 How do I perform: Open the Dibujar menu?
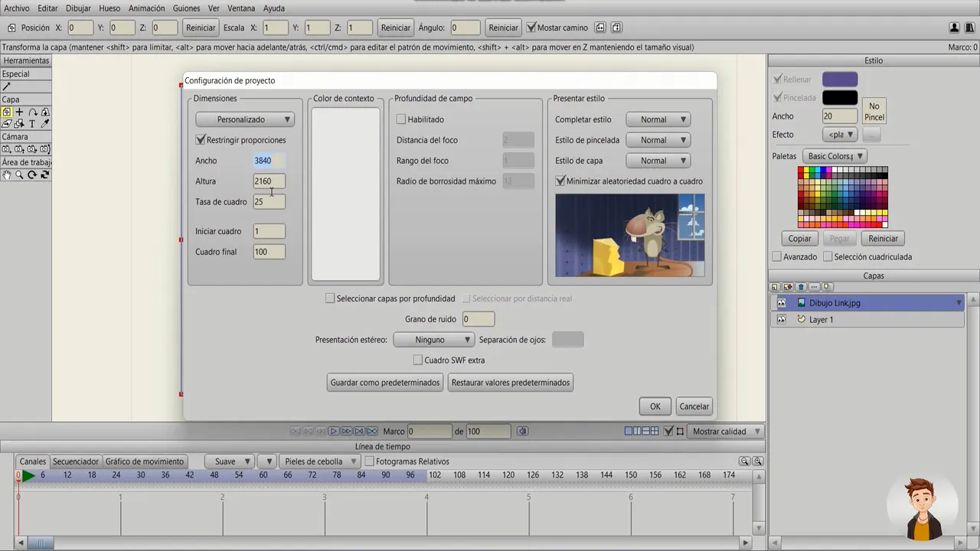[78, 8]
